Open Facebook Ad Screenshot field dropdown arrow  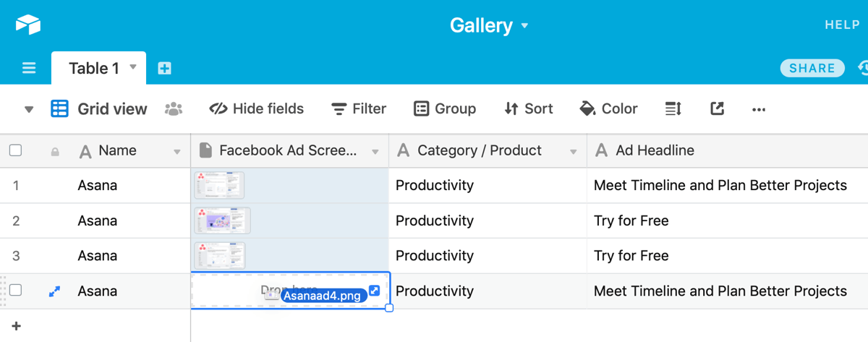375,152
